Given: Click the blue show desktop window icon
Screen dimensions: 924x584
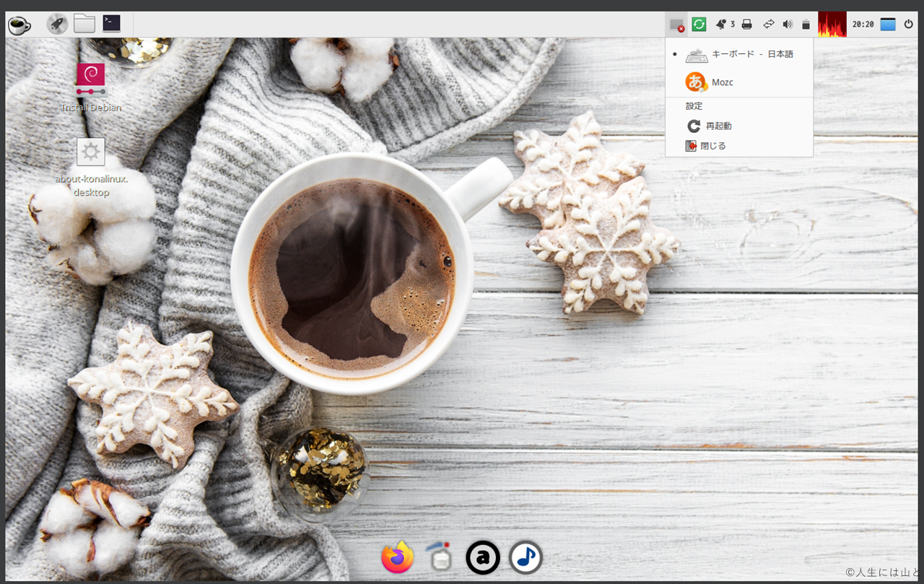Looking at the screenshot, I should point(888,25).
